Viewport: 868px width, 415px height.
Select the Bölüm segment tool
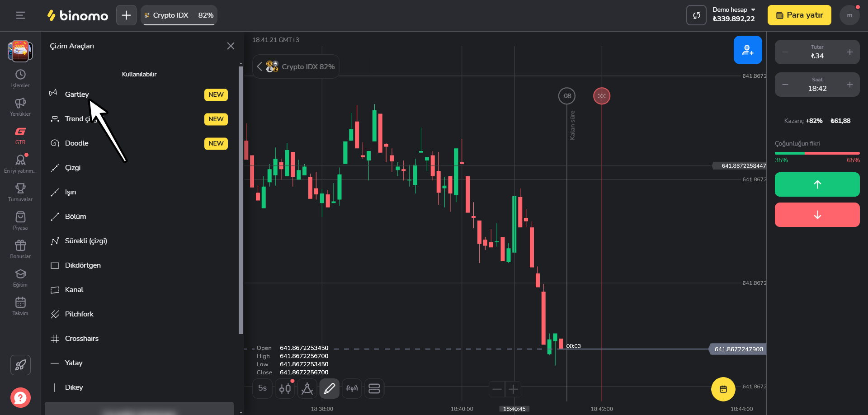coord(139,217)
